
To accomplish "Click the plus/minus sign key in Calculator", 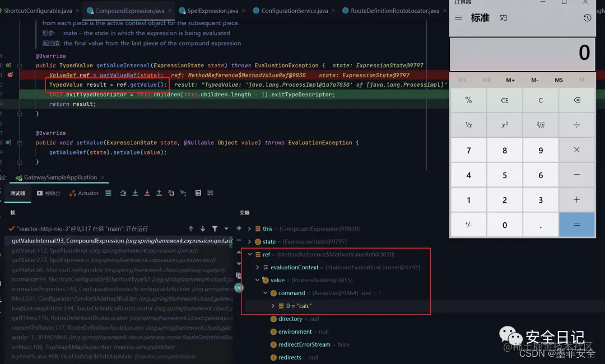I will 468,225.
